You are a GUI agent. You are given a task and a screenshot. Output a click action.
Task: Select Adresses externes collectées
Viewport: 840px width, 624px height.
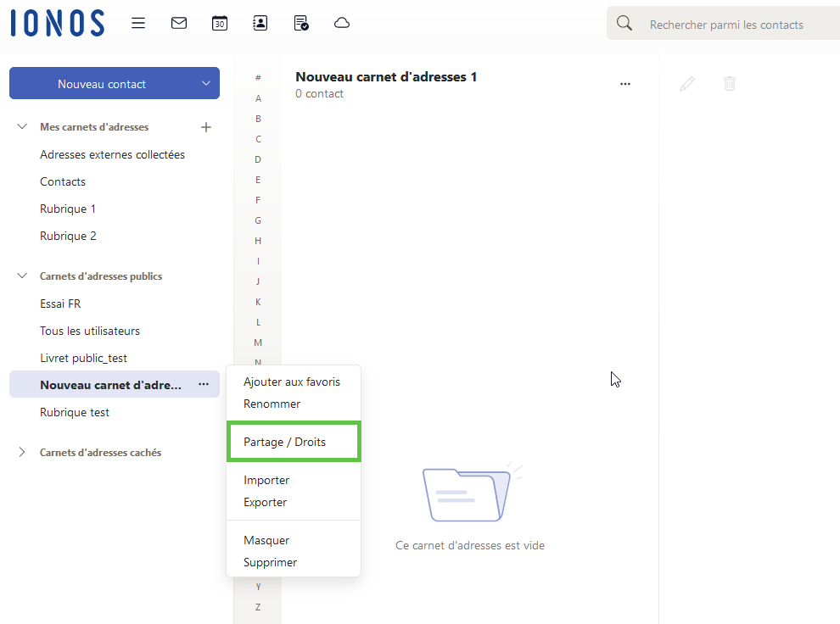pos(113,154)
